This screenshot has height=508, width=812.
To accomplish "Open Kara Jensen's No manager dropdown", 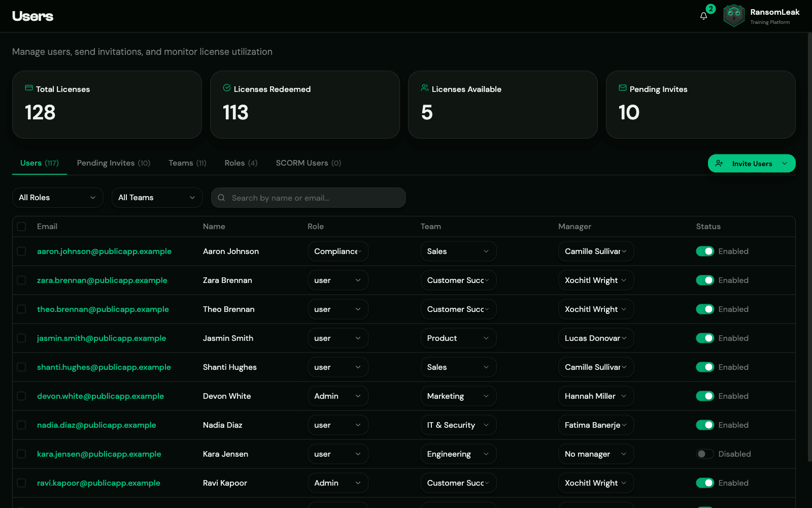I will 596,454.
